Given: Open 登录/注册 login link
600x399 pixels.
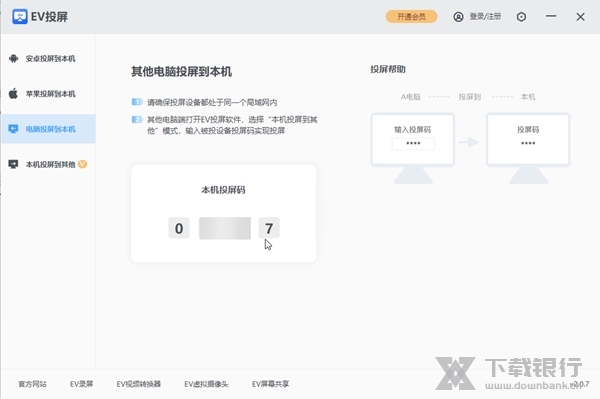Looking at the screenshot, I should [x=485, y=16].
